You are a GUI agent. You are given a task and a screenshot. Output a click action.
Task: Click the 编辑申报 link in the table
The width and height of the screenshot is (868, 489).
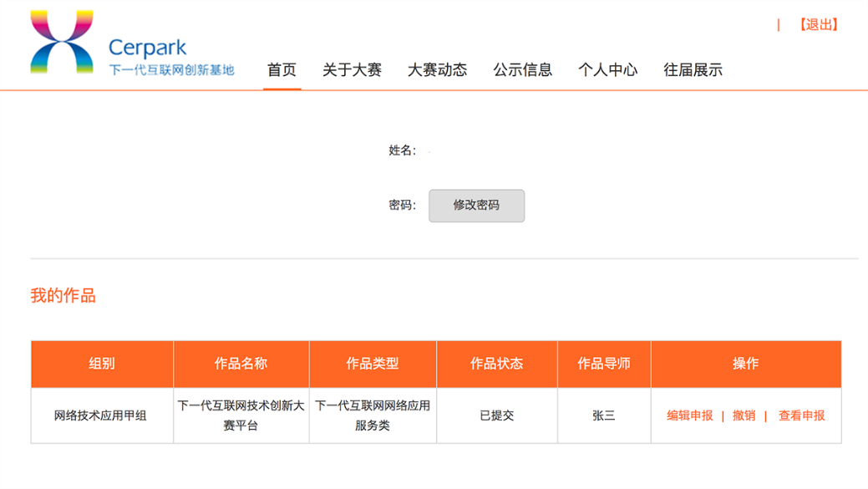[690, 415]
